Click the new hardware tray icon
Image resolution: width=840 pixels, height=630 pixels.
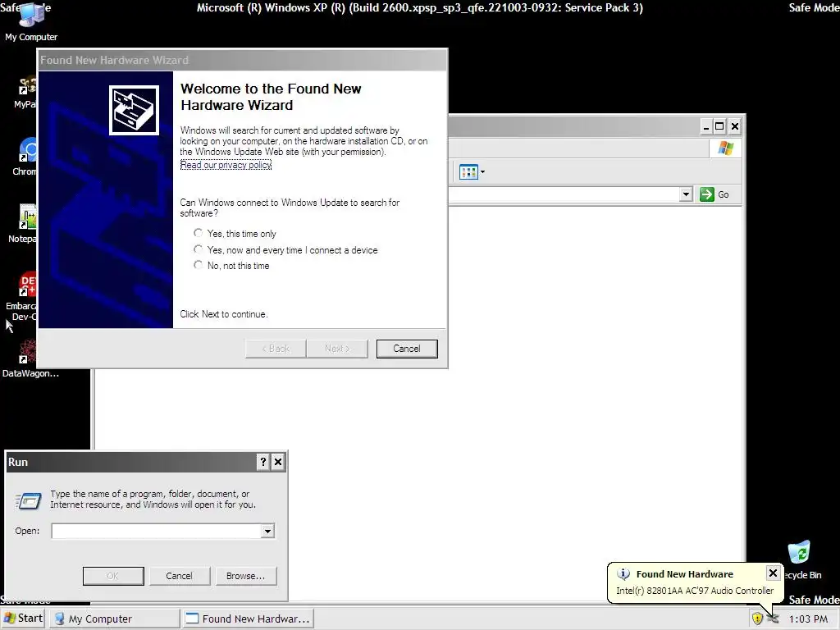coord(773,619)
